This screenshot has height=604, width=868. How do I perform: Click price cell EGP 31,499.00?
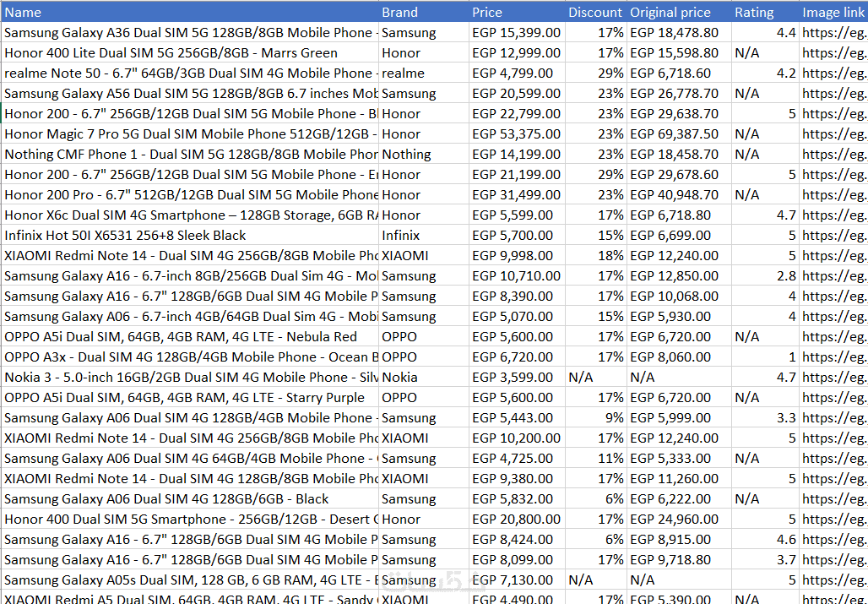pos(517,195)
